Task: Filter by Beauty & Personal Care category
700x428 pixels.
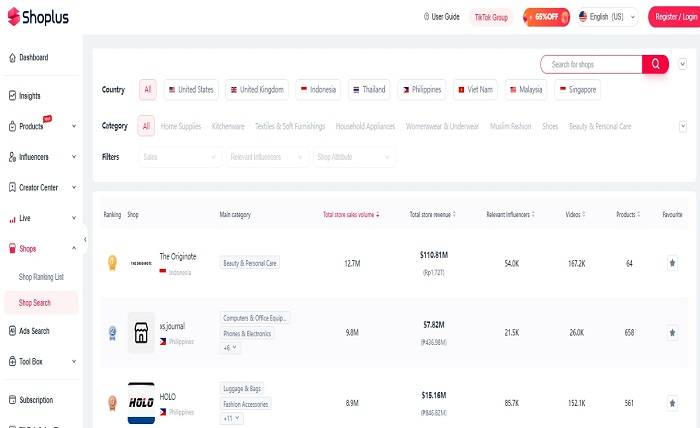Action: pyautogui.click(x=600, y=127)
